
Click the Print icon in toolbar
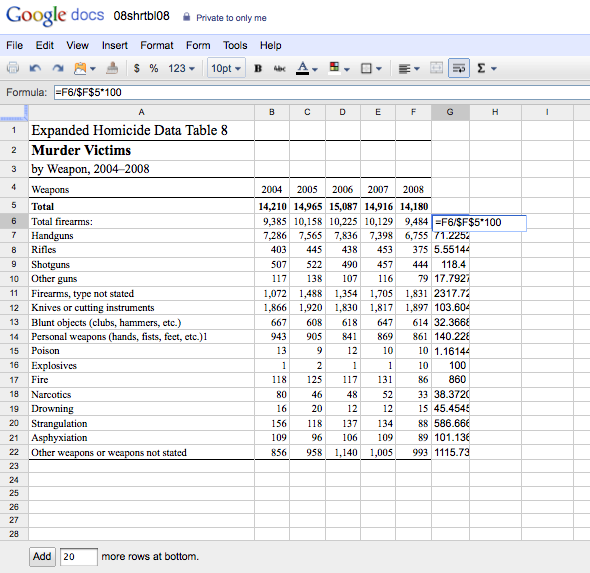(13, 68)
